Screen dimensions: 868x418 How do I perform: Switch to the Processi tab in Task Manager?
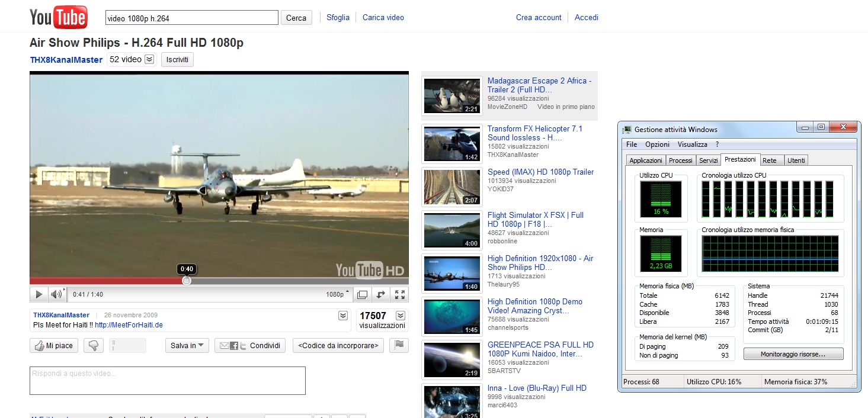point(680,160)
